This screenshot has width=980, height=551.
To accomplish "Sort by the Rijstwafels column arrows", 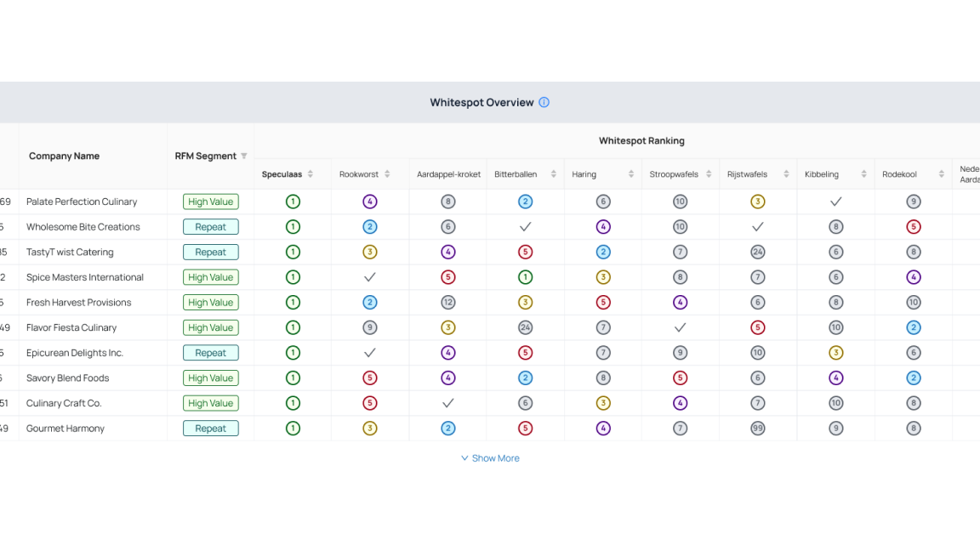I will click(786, 174).
